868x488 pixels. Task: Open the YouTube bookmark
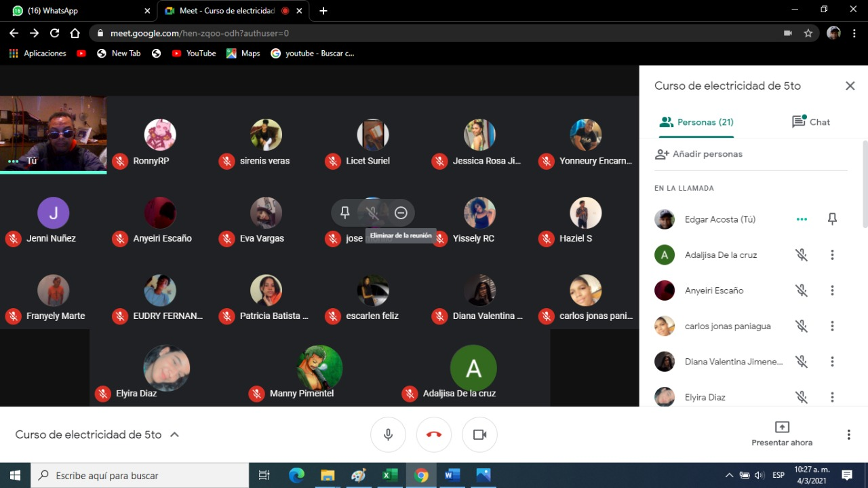click(x=194, y=53)
